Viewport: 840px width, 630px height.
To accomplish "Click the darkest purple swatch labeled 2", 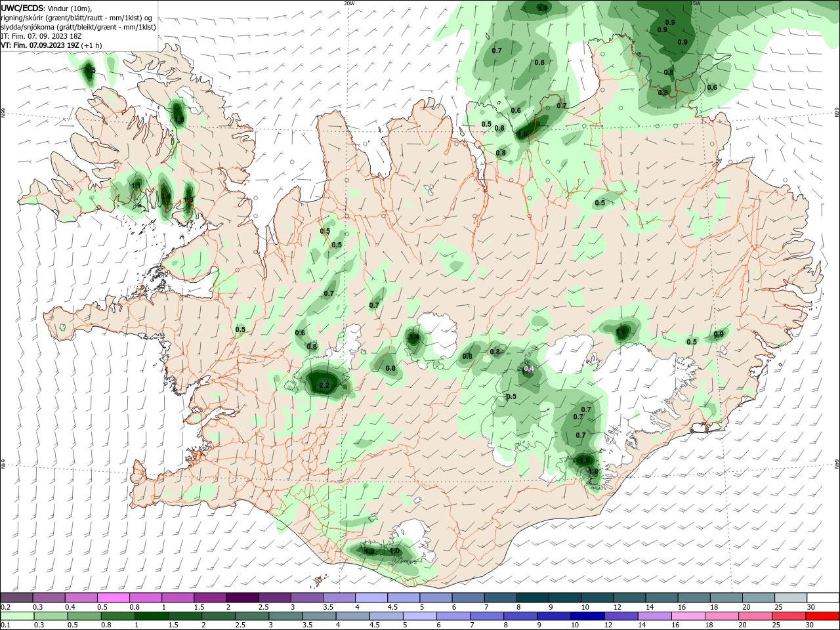I will 242,598.
